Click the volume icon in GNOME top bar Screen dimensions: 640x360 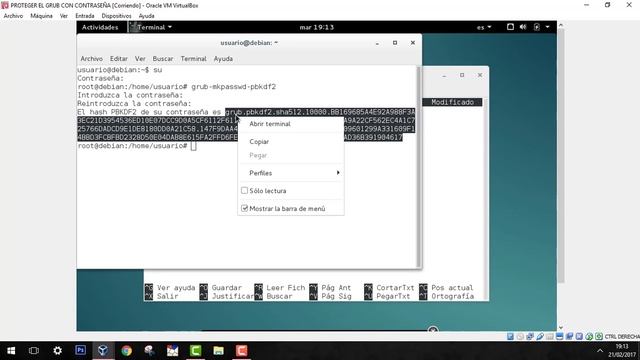[x=523, y=27]
